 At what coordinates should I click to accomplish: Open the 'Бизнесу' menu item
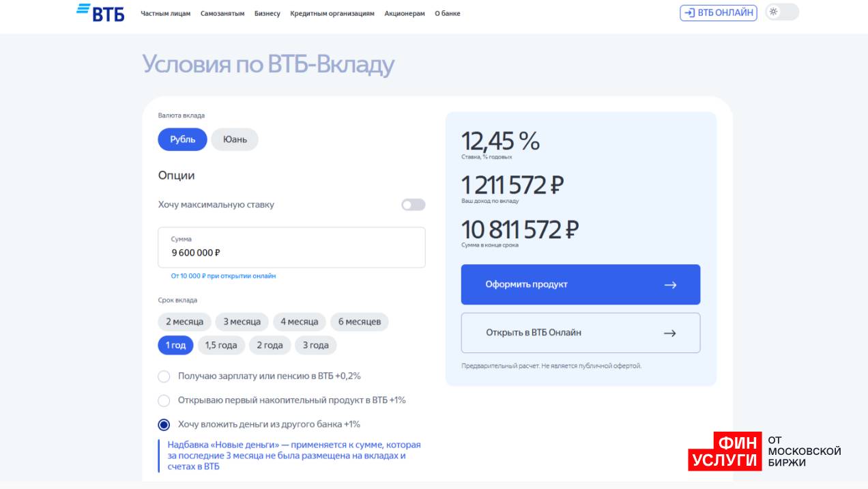pos(267,14)
